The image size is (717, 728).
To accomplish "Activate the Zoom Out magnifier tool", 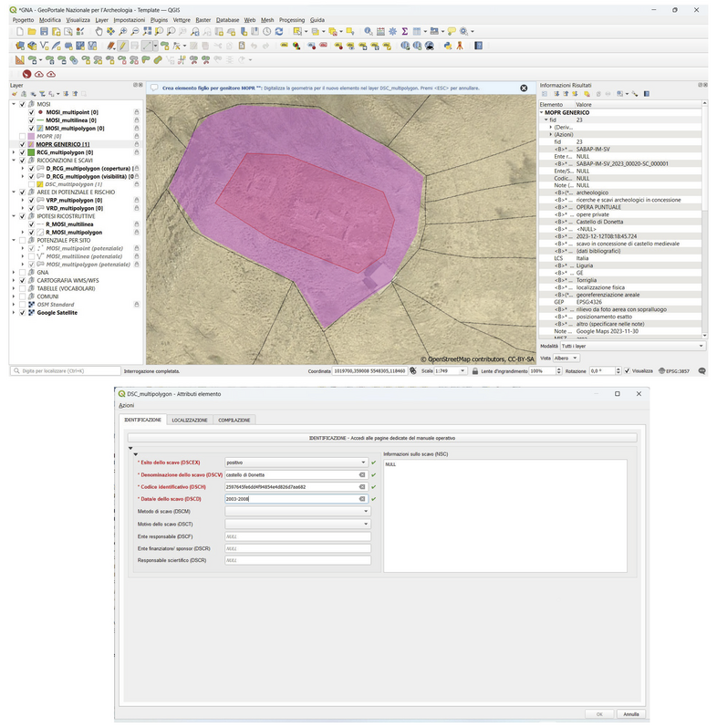I will [x=135, y=32].
